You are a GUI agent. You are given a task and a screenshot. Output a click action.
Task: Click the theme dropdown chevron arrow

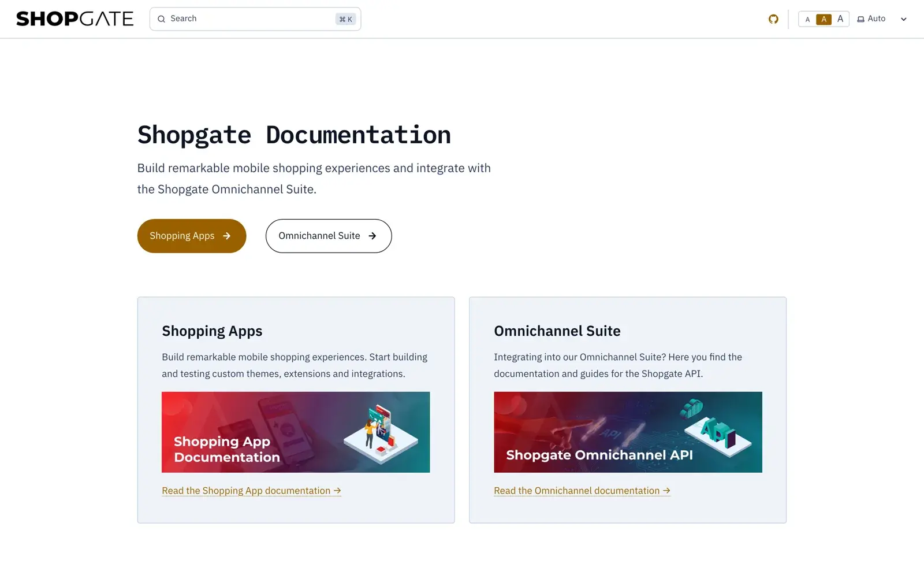coord(904,19)
